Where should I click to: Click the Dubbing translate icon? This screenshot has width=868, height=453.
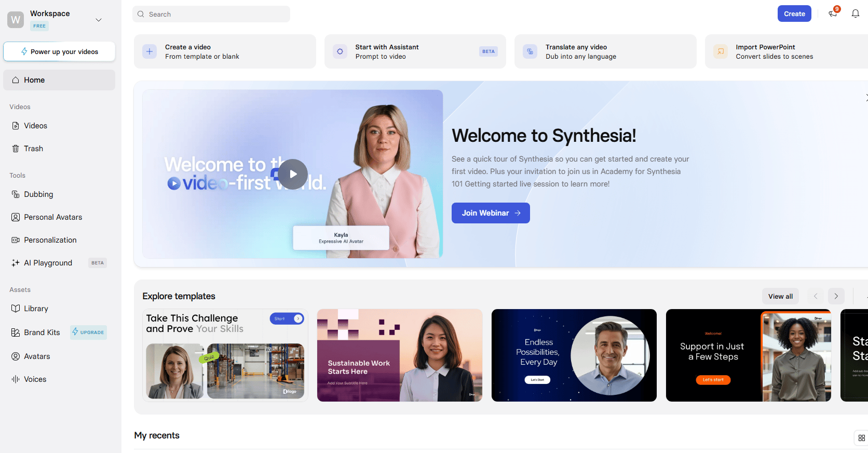pos(16,194)
